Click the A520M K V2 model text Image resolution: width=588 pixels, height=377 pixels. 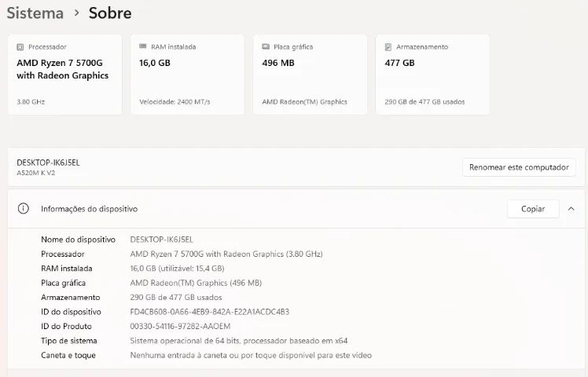point(36,173)
